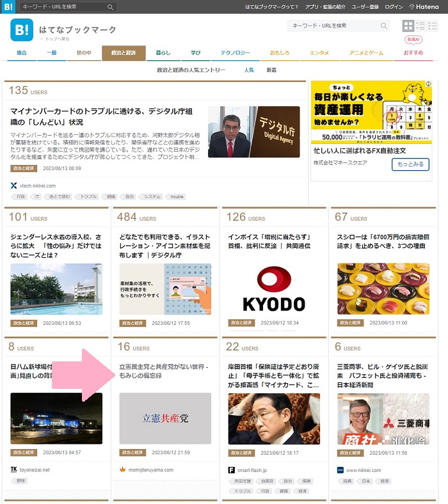Viewport: 448px width, 504px height.
Task: Open アプリ・拡張の紹介 link
Action: coord(325,7)
